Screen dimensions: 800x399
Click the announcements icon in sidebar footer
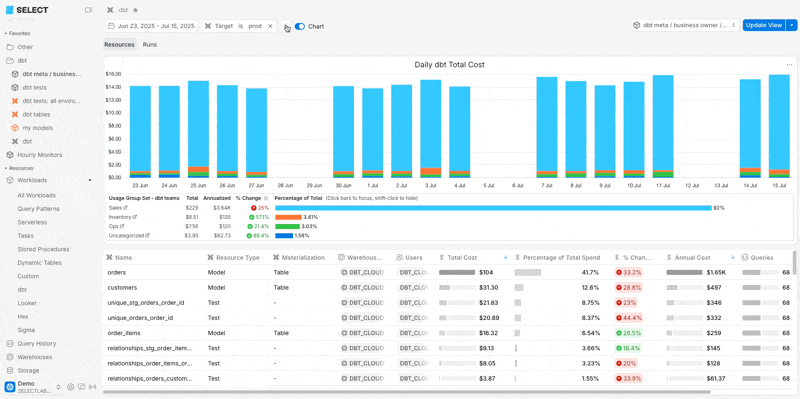coord(92,387)
